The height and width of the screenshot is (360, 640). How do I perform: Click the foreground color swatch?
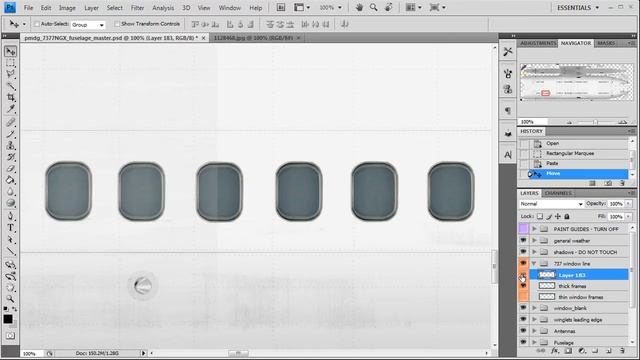click(8, 319)
